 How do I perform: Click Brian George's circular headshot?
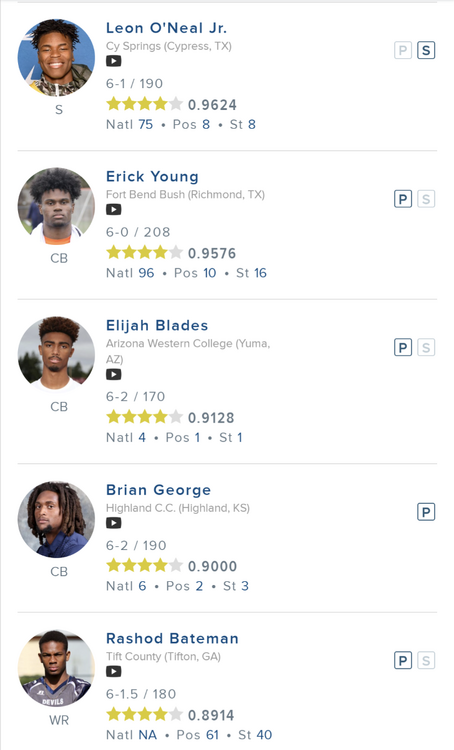point(56,520)
